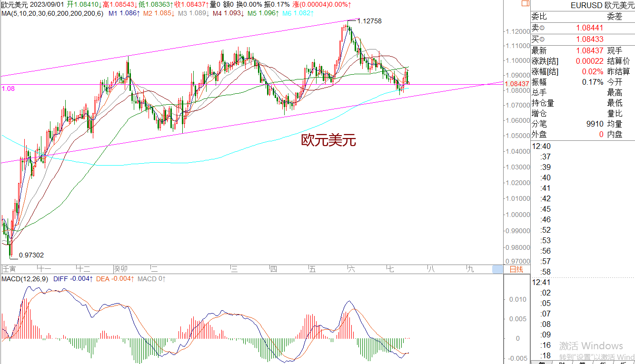Click the orange panel layout toggle icon
The height and width of the screenshot is (364, 635).
pyautogui.click(x=525, y=3)
